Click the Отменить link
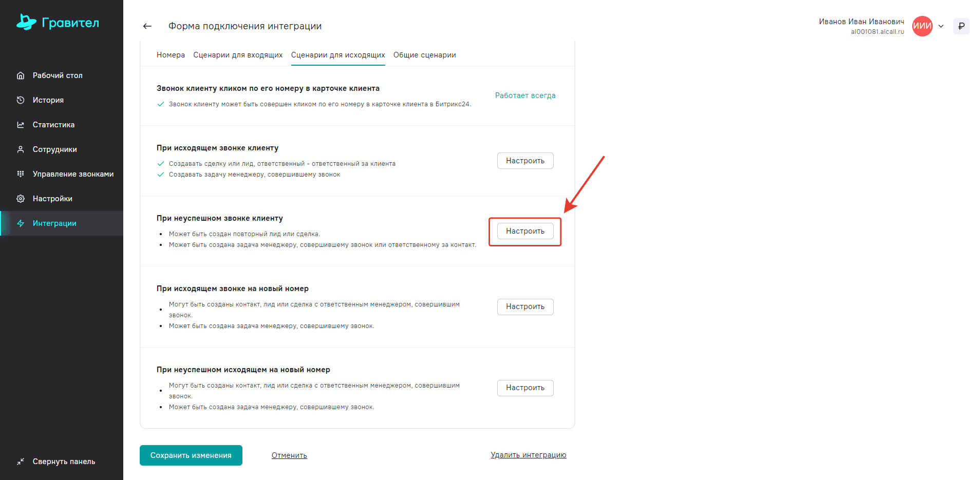 [289, 455]
